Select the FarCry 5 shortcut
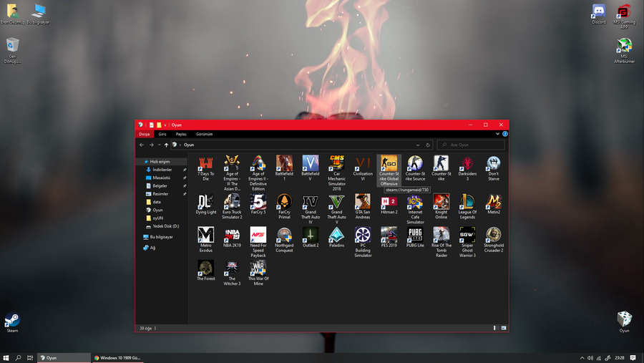Screen dimensions: 644x363 258,204
